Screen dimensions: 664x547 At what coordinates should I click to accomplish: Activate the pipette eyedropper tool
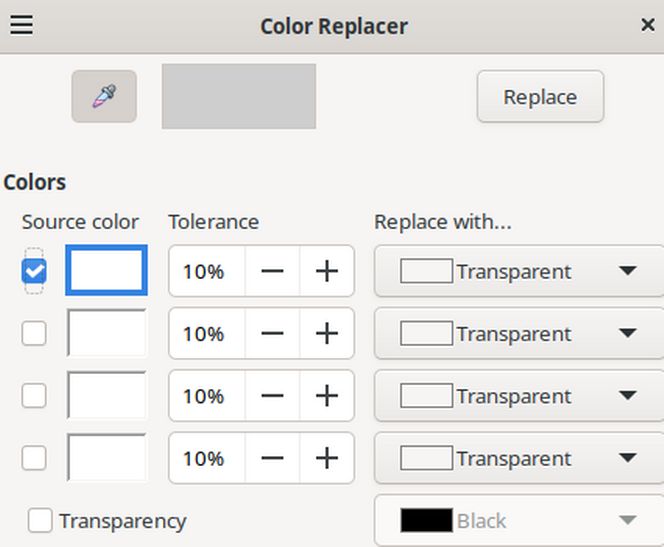[x=104, y=97]
